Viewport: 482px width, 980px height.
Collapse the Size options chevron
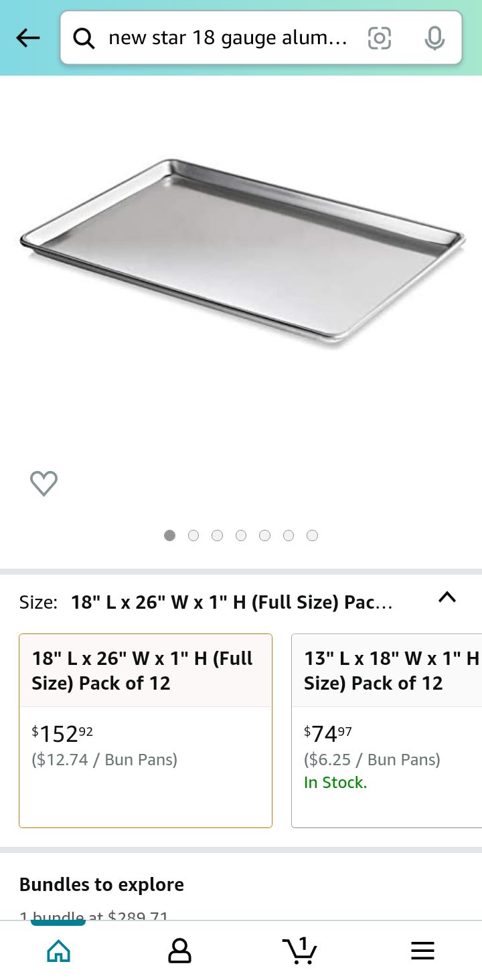click(x=447, y=597)
